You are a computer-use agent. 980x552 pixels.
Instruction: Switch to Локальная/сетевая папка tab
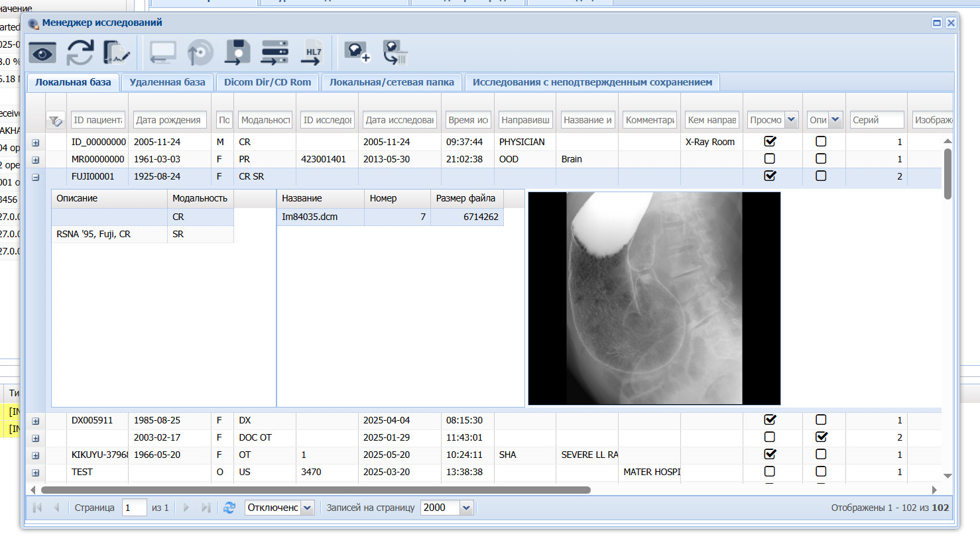pos(392,82)
